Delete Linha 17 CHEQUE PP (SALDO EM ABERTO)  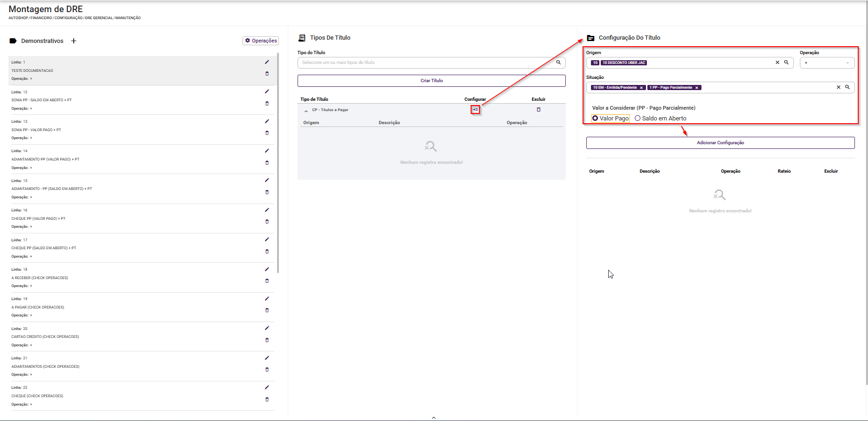coord(267,252)
